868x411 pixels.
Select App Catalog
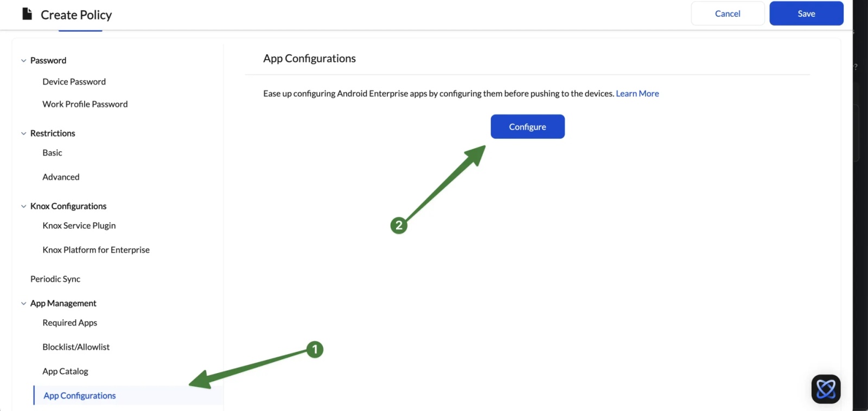tap(65, 371)
